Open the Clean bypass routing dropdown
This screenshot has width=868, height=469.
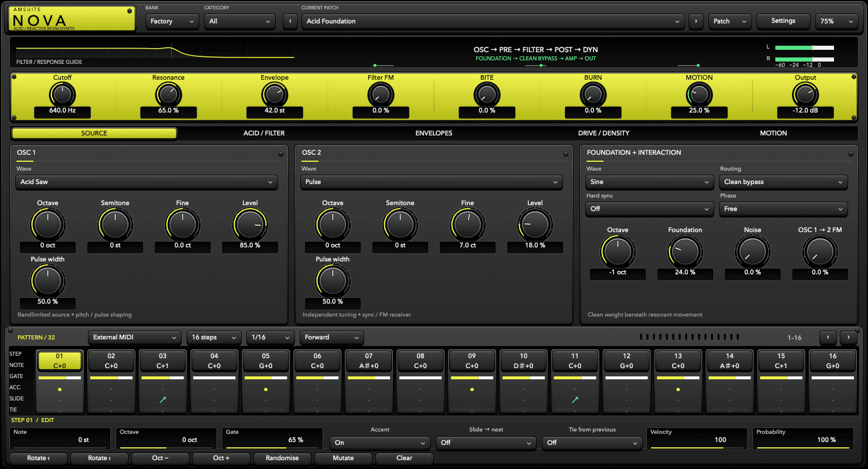pyautogui.click(x=784, y=182)
